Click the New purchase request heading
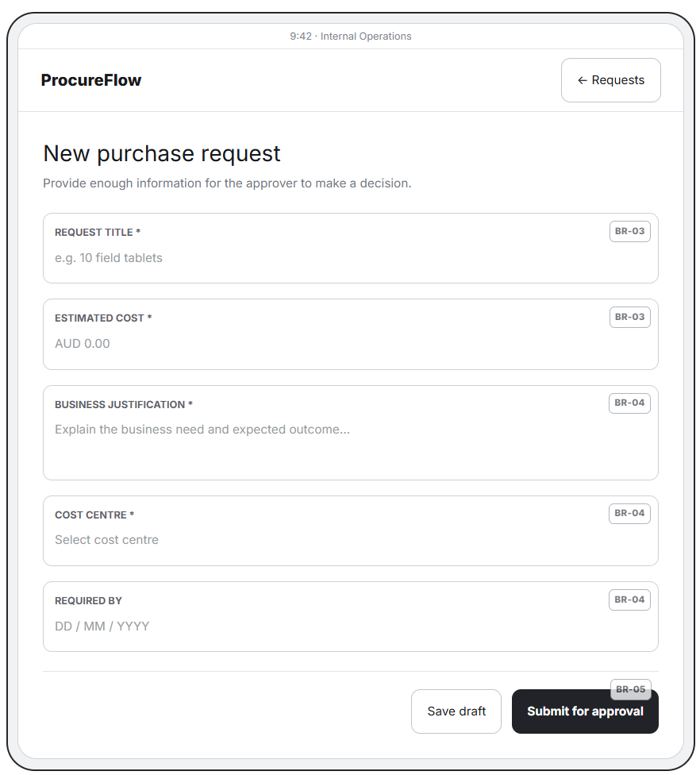 pos(162,153)
